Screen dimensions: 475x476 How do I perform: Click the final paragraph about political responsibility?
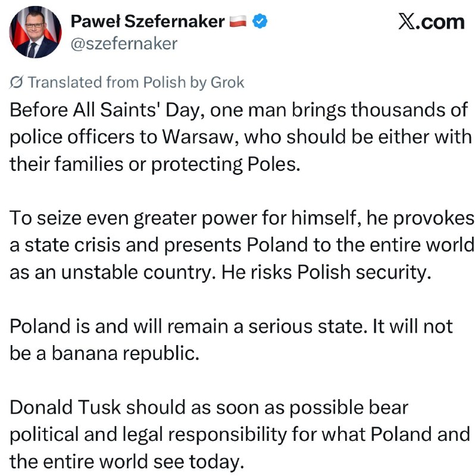coord(240,434)
